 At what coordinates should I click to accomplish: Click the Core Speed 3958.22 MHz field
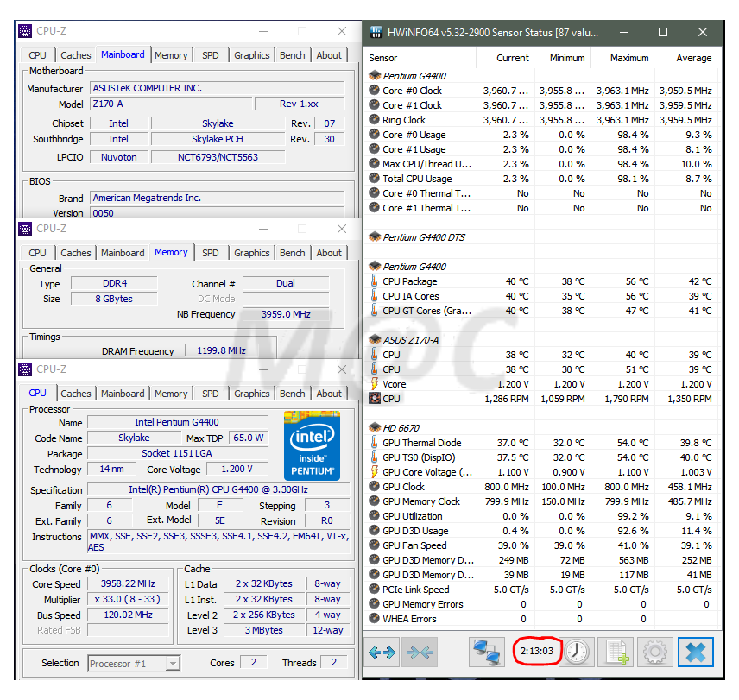pyautogui.click(x=128, y=583)
